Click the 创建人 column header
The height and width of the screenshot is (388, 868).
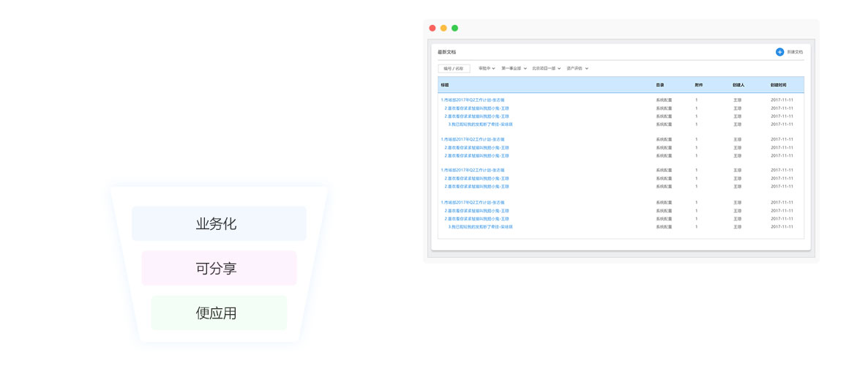738,85
